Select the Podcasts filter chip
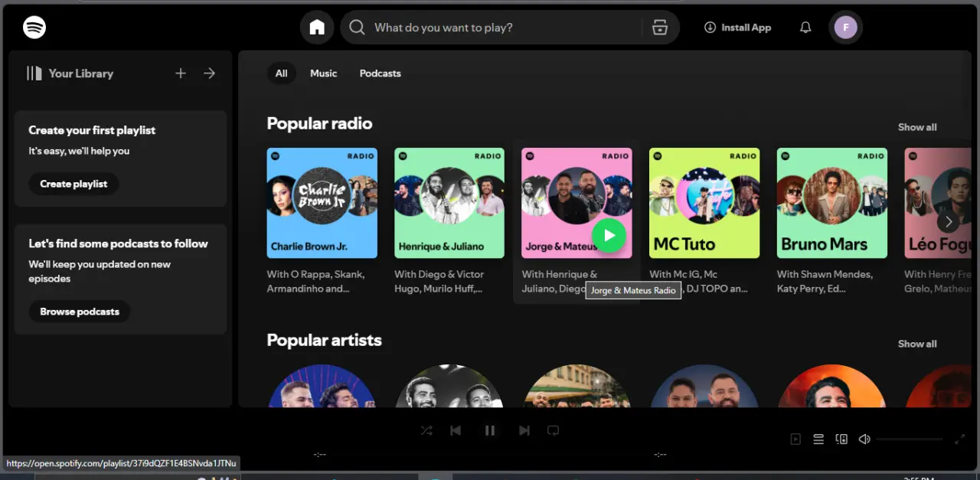 381,73
